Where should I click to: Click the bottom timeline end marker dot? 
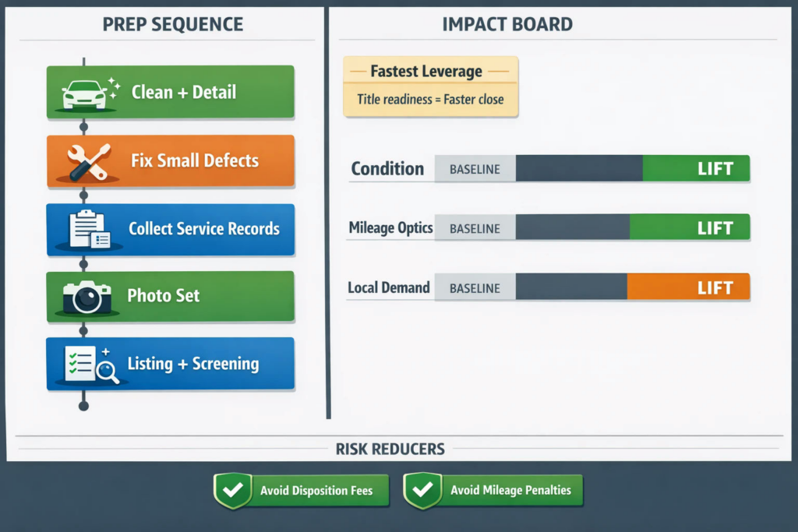tap(84, 406)
